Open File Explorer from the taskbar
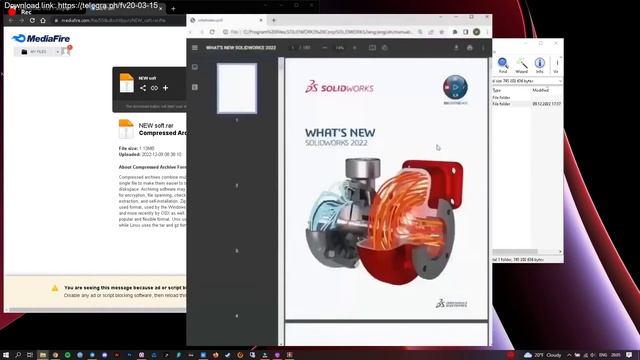This screenshot has height=360, width=640. (42, 355)
